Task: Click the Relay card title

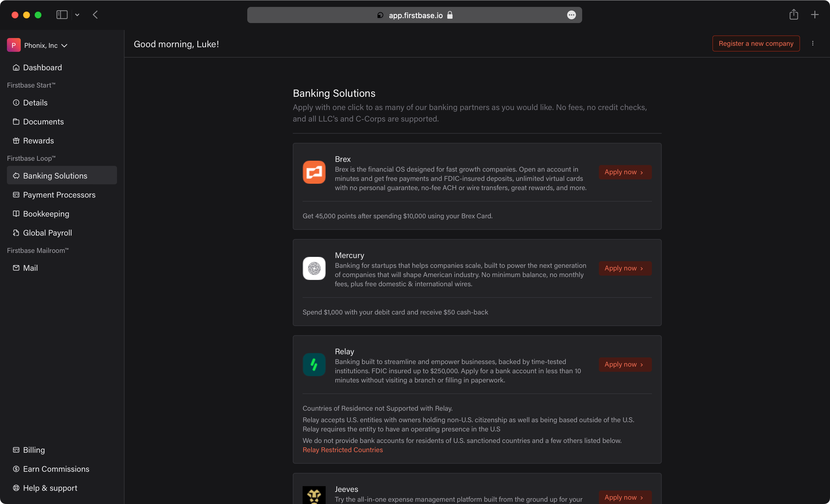Action: click(x=344, y=351)
